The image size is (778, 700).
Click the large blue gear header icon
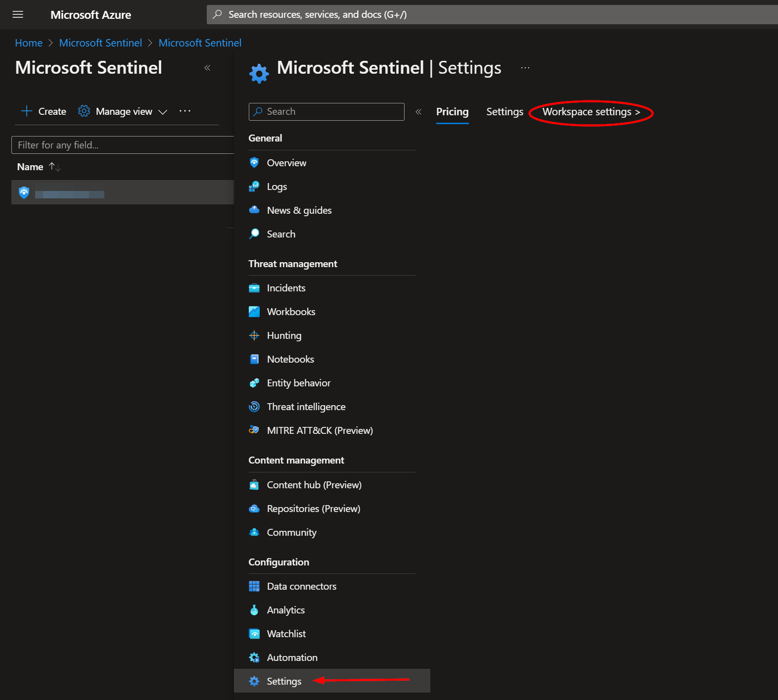pos(259,74)
